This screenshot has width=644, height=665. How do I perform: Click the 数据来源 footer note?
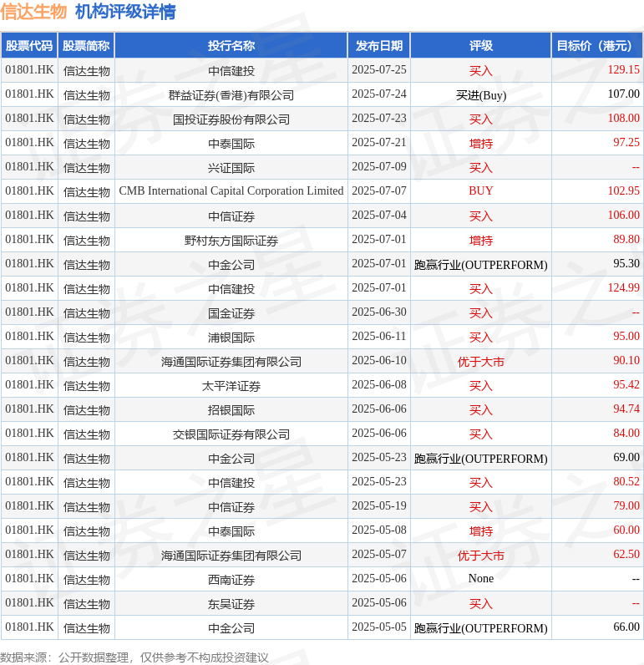tap(134, 657)
